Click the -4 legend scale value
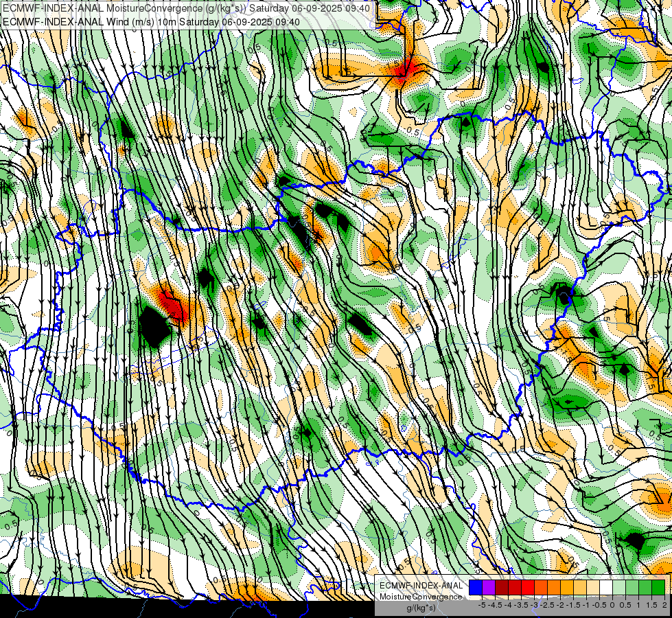The image size is (672, 618). (508, 605)
